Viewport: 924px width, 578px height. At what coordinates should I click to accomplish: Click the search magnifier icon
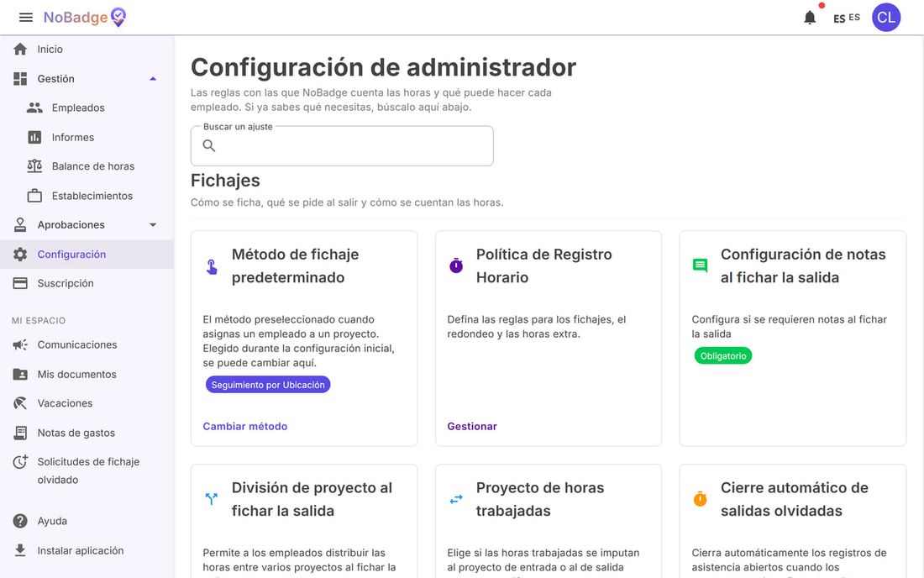click(x=209, y=145)
